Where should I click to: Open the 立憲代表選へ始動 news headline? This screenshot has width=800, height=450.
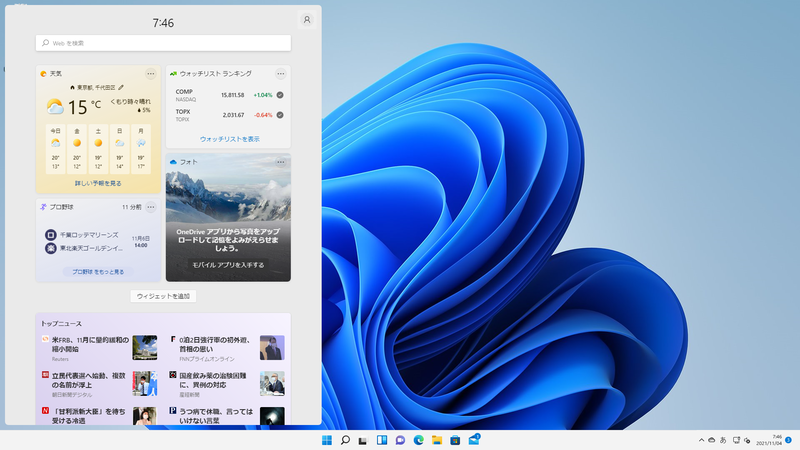coord(88,380)
